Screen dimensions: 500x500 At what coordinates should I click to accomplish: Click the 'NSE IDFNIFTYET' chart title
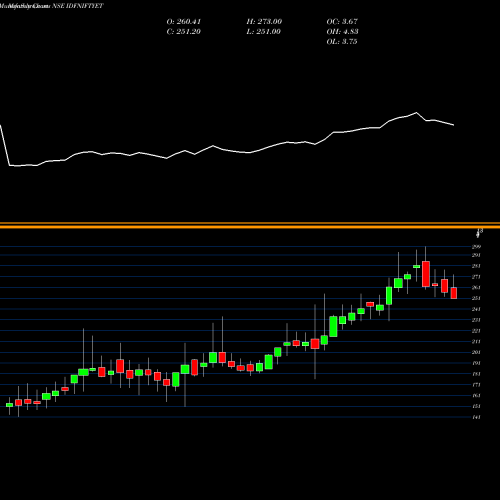[x=77, y=6]
